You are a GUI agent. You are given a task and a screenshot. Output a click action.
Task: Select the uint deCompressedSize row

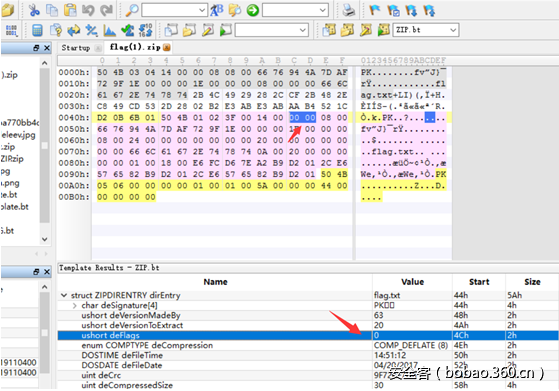click(308, 385)
